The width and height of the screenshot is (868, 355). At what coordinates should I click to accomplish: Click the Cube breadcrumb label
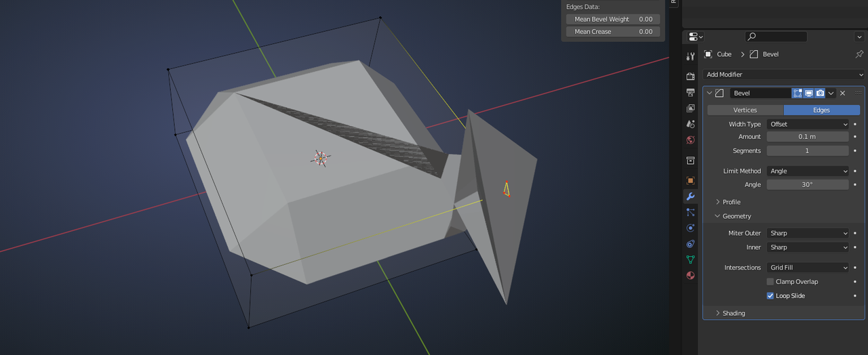pyautogui.click(x=724, y=54)
